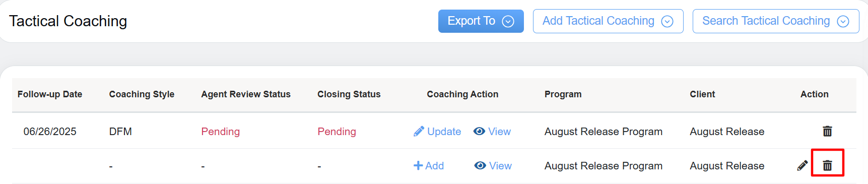Expand the Add Tactical Coaching panel
The image size is (868, 184).
pos(608,21)
